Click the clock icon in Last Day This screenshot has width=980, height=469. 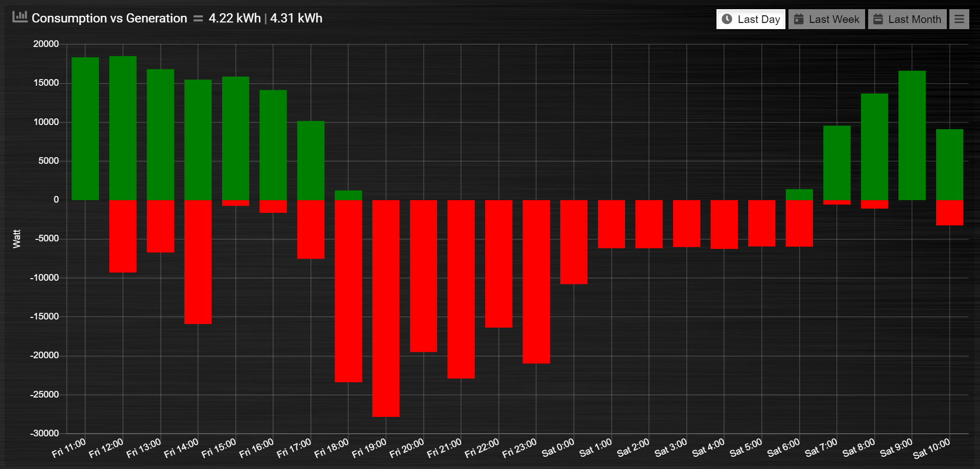727,19
